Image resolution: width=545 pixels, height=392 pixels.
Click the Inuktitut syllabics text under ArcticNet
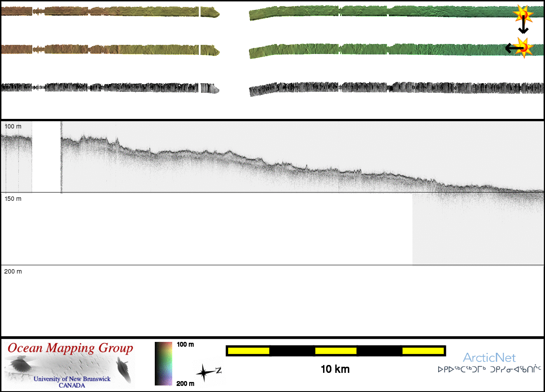pos(489,369)
